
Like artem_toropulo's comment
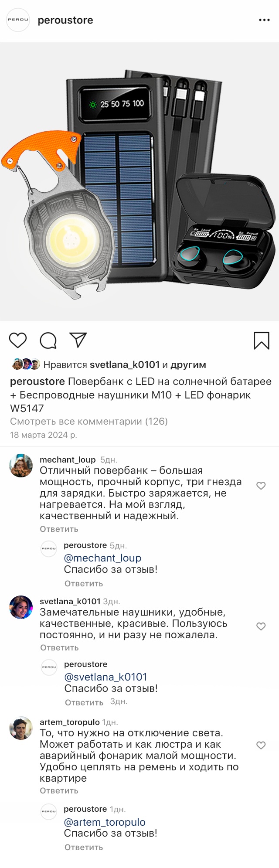[261, 745]
